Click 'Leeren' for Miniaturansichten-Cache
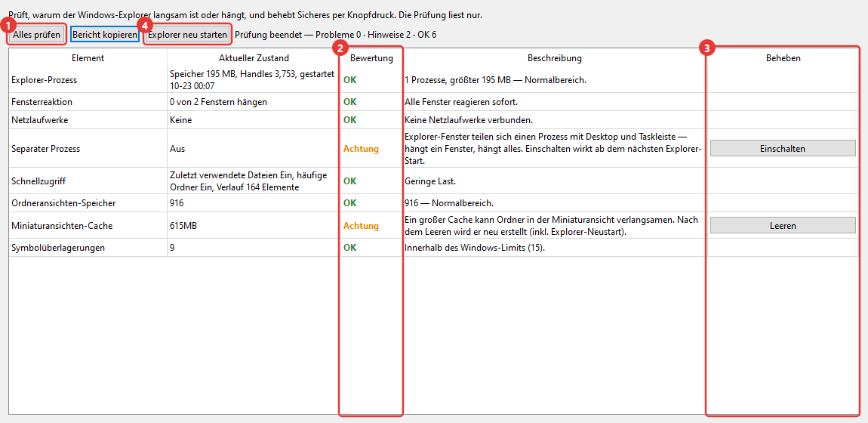The image size is (868, 423). click(783, 225)
